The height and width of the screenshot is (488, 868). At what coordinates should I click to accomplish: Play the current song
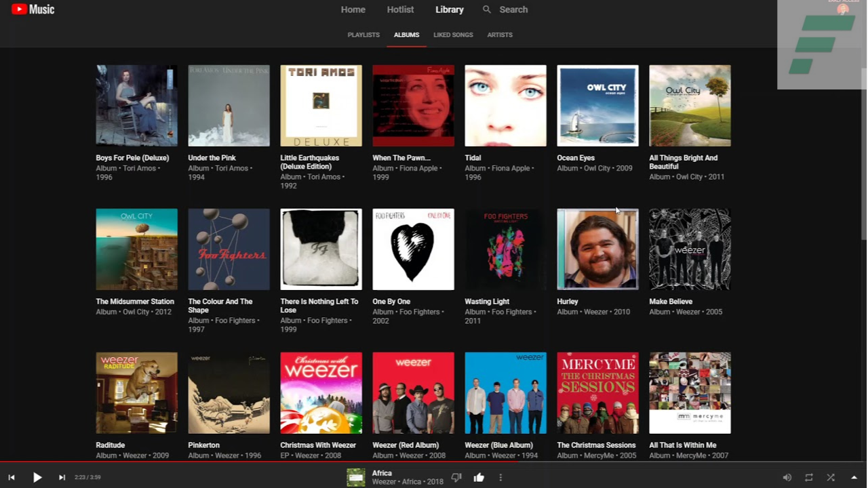coord(37,477)
